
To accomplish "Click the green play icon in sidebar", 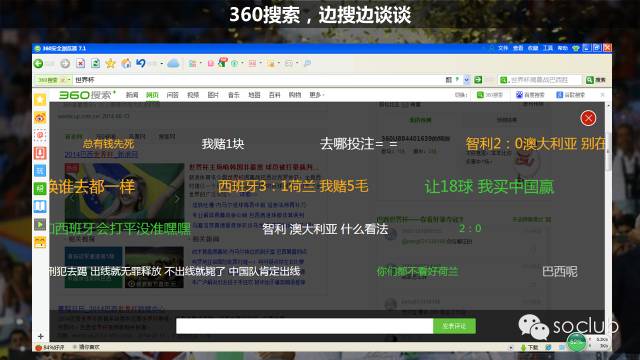I will (x=40, y=224).
